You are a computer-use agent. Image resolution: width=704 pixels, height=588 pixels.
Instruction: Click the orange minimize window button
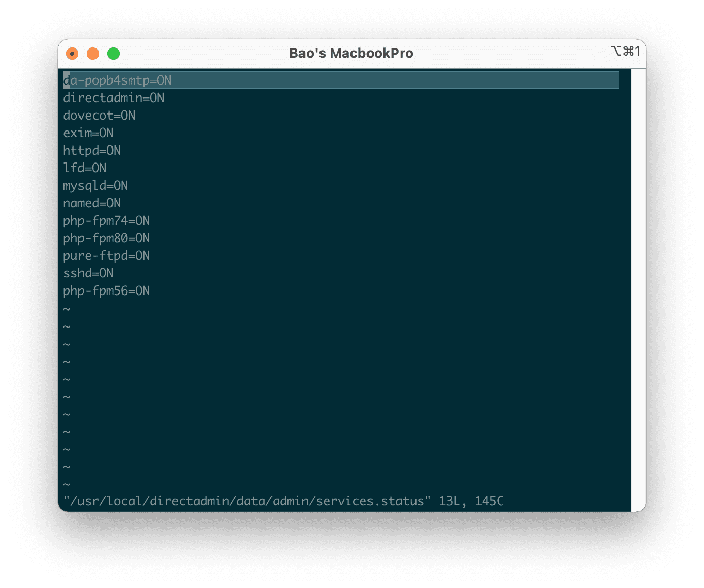click(93, 54)
